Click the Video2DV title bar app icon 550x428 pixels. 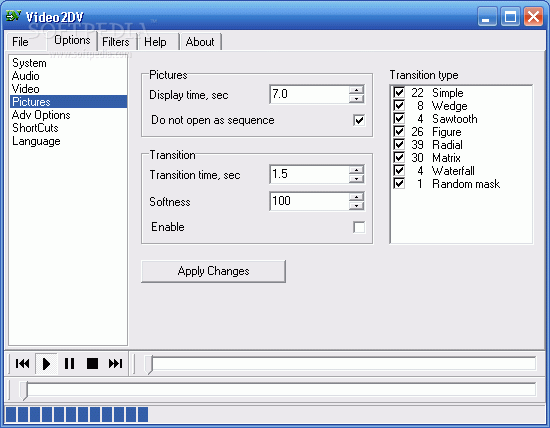click(x=13, y=16)
